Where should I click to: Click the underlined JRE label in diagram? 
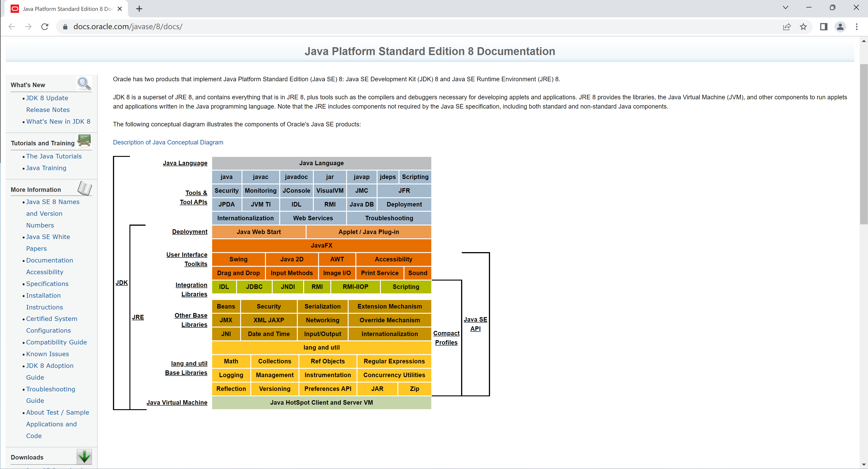click(138, 317)
